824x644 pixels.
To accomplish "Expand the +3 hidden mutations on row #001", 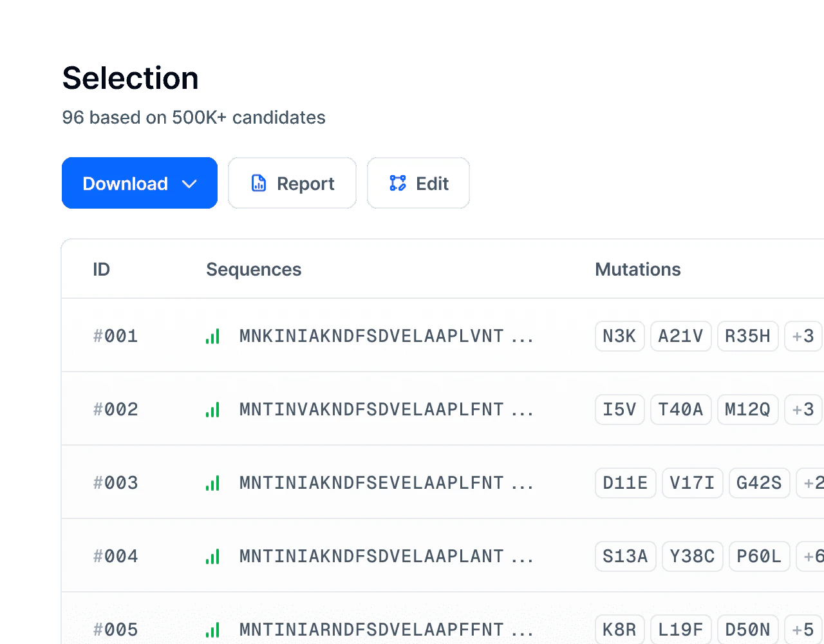I will [x=805, y=336].
